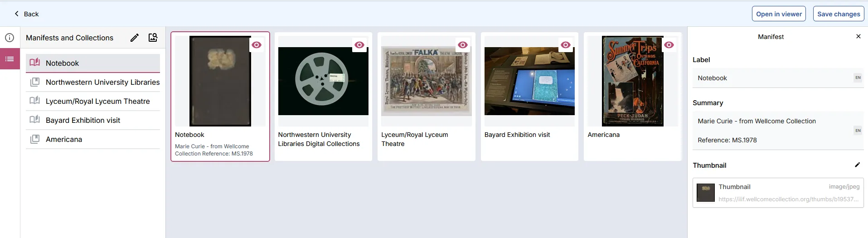
Task: Toggle the eye icon on Notebook card
Action: [x=257, y=45]
